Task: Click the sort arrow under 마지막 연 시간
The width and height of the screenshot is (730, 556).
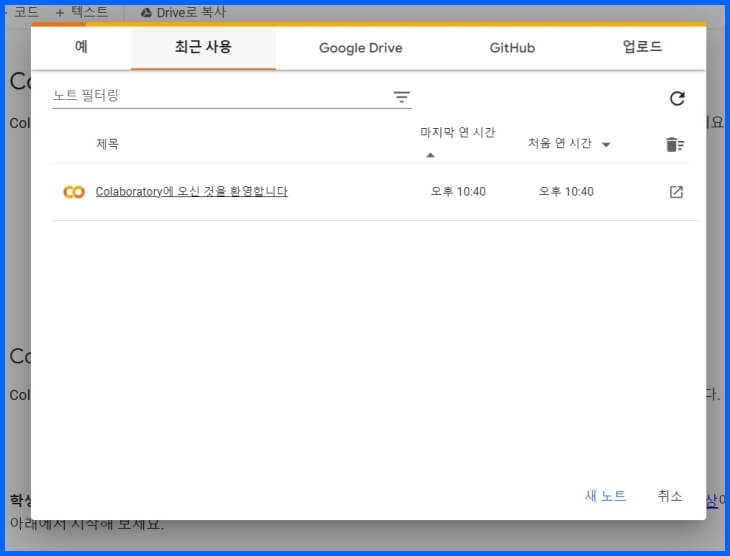Action: coord(430,155)
